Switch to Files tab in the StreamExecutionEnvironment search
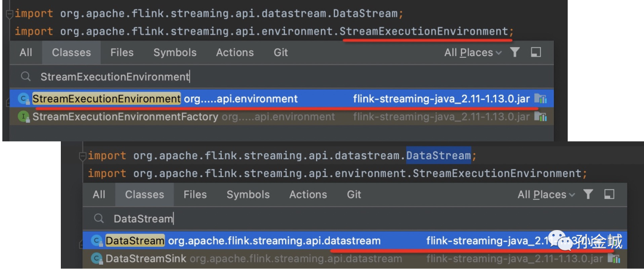644x270 pixels. [122, 52]
